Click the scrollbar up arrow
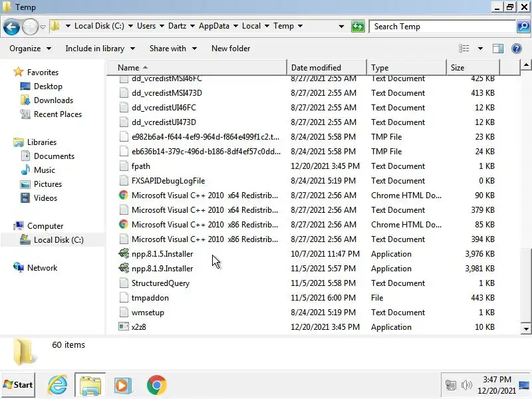This screenshot has height=399, width=532. [526, 65]
